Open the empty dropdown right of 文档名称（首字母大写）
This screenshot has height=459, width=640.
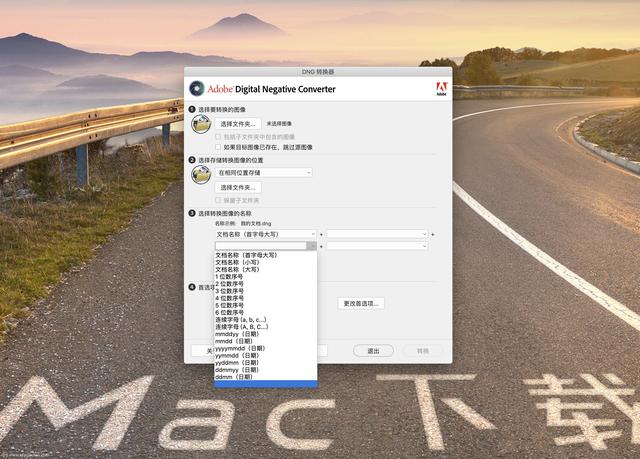point(377,234)
